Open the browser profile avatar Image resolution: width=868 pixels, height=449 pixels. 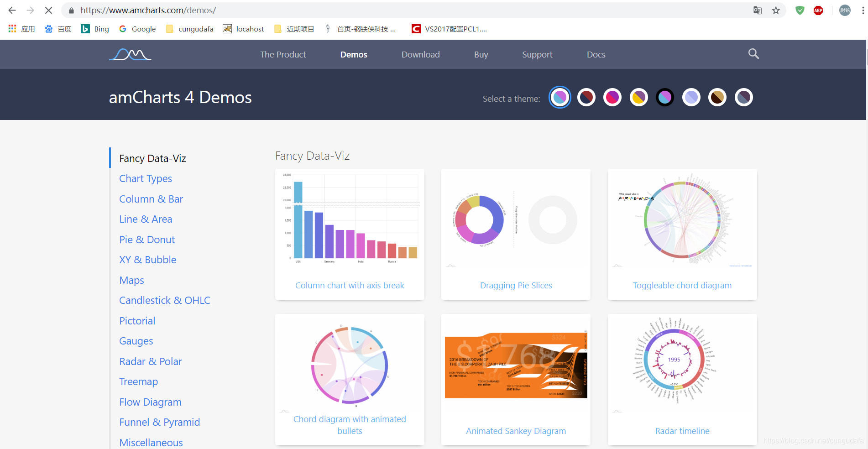pos(845,10)
